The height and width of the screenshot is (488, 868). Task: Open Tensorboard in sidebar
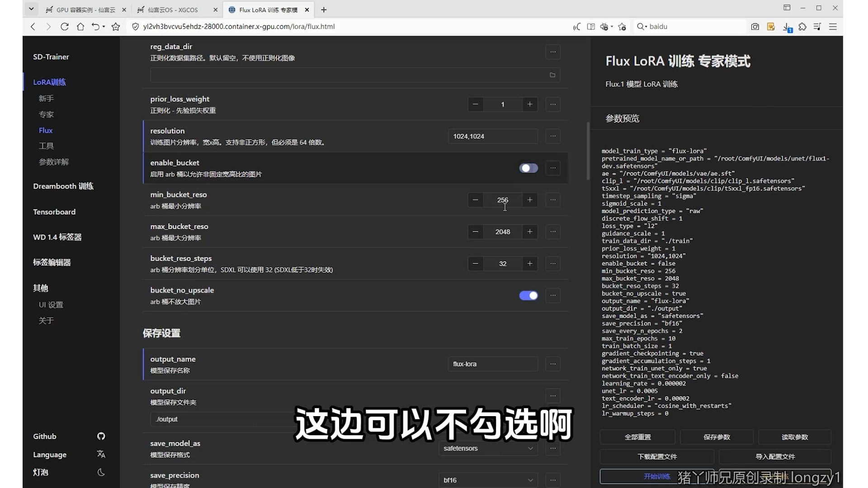(x=54, y=212)
